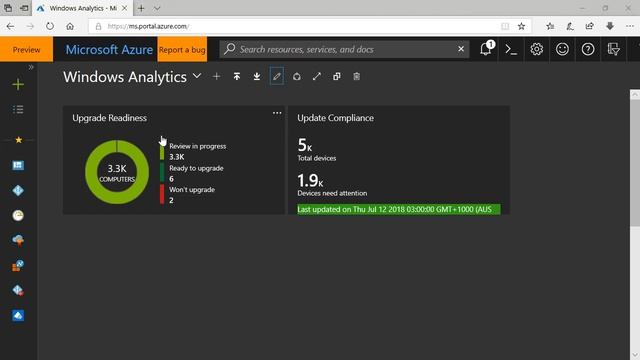Click the browser Home icon
The height and width of the screenshot is (360, 640).
pyautogui.click(x=70, y=26)
